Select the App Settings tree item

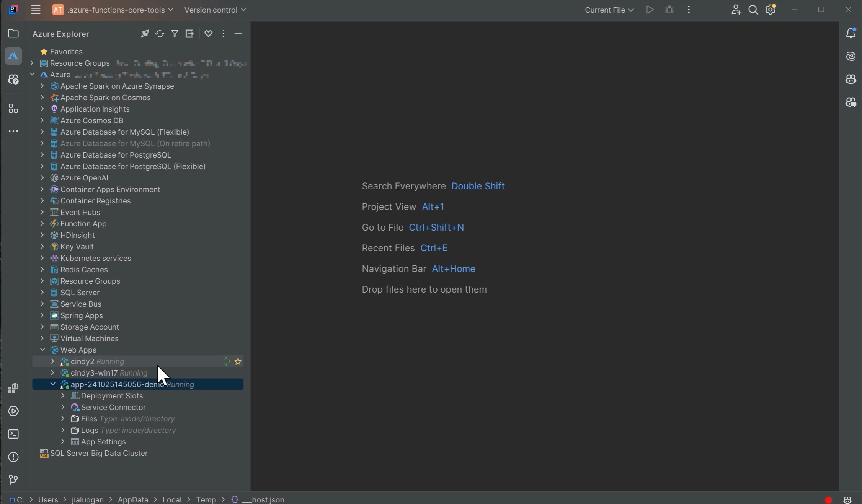103,442
